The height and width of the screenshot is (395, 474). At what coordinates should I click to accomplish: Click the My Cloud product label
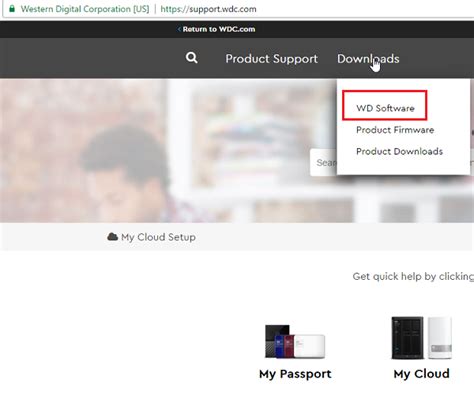coord(421,374)
